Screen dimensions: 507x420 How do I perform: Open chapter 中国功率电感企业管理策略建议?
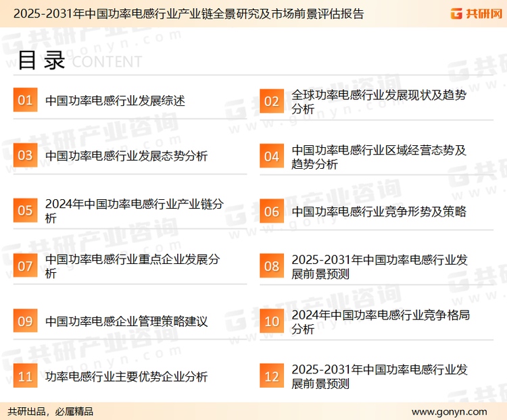click(126, 321)
